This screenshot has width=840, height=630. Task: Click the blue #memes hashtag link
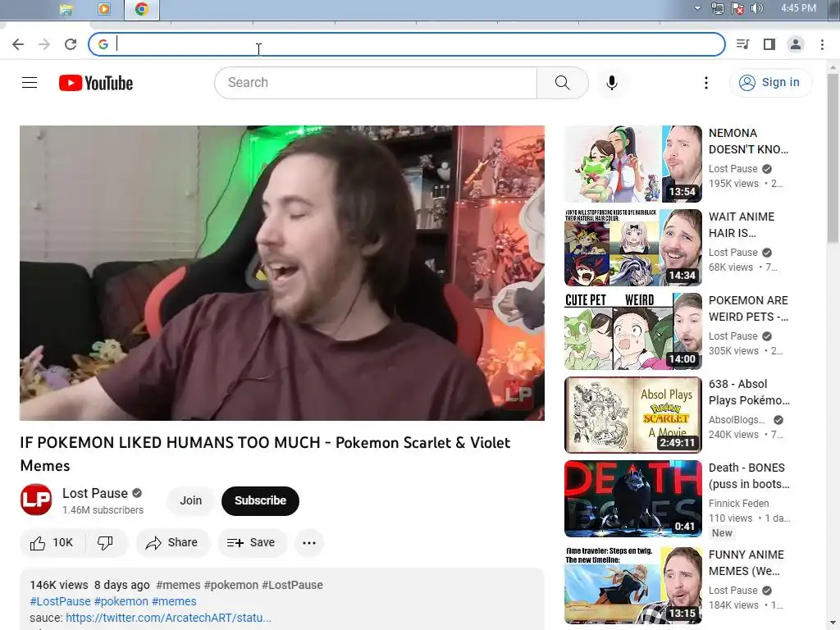tap(174, 601)
